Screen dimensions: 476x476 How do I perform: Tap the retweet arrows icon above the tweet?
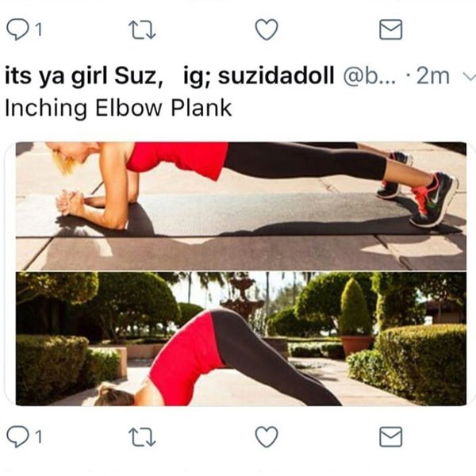coord(142,30)
